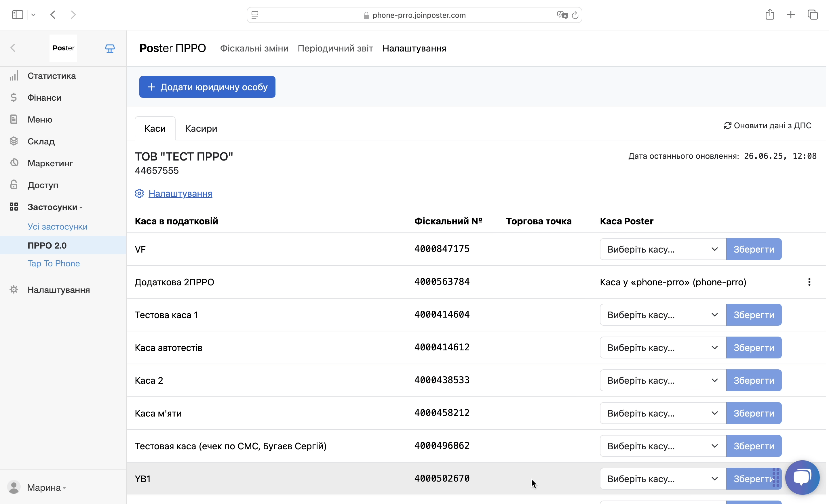
Task: Click the Poster ПРРО title
Action: coord(173,48)
